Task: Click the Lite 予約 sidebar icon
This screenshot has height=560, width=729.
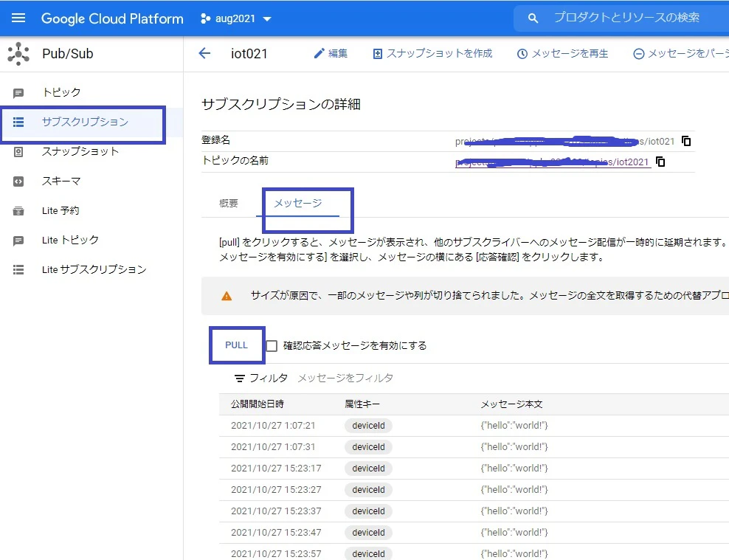Action: point(18,211)
